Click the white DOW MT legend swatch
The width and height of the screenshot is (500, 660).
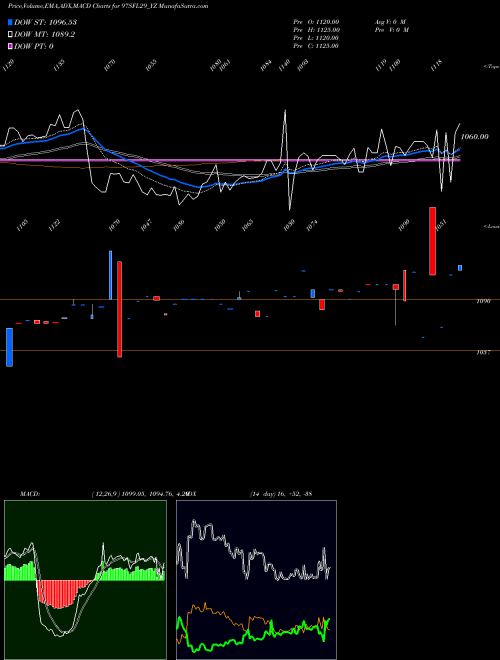coord(10,34)
